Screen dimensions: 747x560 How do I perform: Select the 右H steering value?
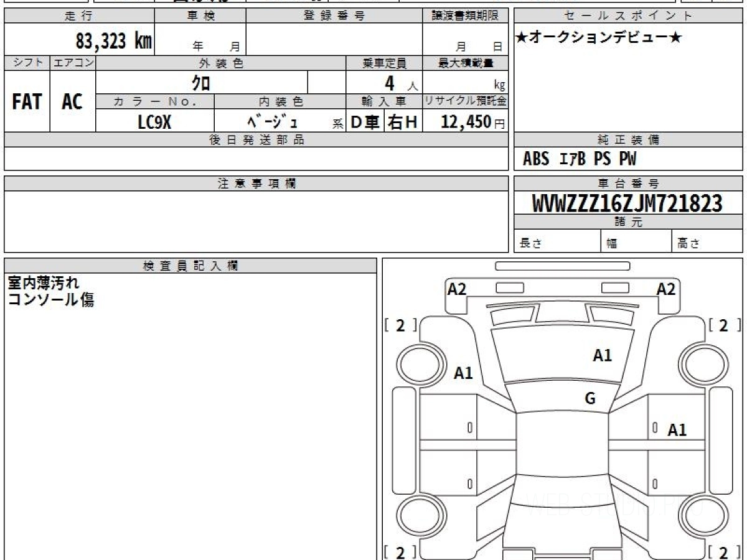pos(403,122)
